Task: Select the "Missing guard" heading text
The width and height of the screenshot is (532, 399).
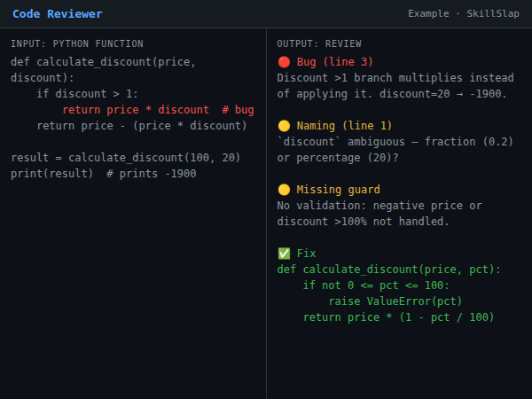Action: click(x=339, y=189)
